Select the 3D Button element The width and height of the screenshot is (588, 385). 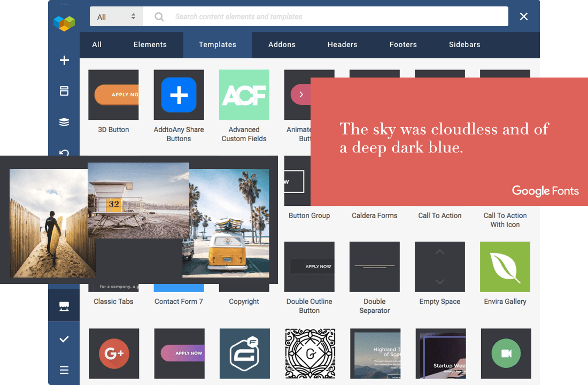pos(113,95)
